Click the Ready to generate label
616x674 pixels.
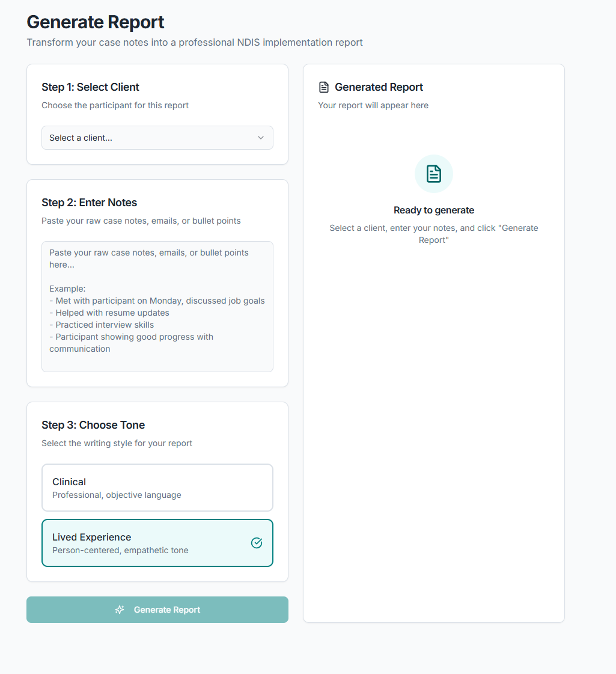(x=433, y=210)
